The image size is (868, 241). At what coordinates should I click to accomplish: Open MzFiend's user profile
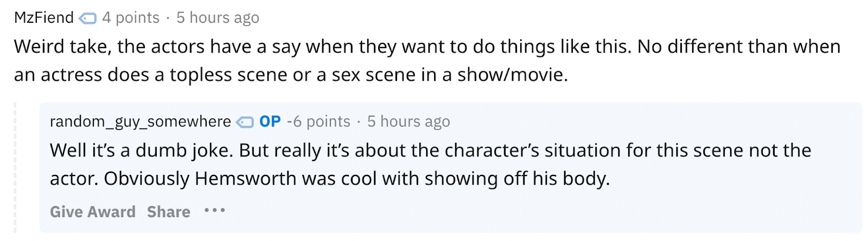(x=43, y=18)
